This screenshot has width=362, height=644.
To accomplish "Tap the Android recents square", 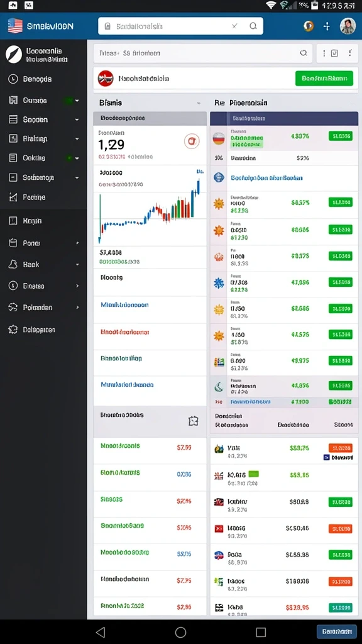I will tap(261, 631).
